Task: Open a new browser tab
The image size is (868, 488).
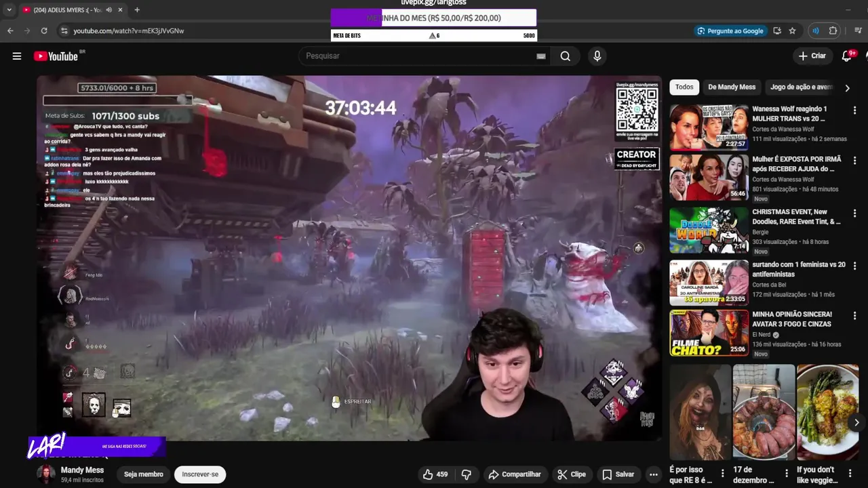Action: [137, 10]
